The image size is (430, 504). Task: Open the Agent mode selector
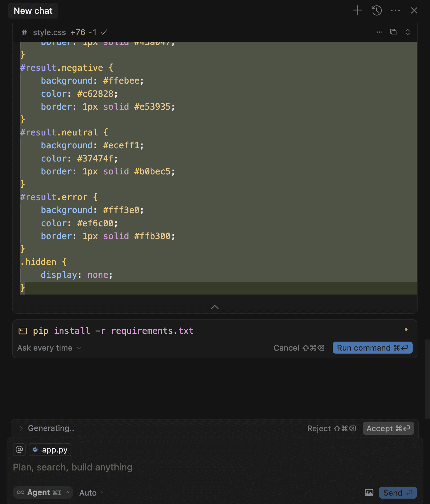pos(43,493)
